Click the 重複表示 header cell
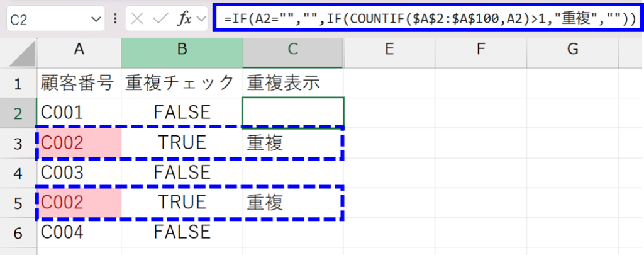 tap(293, 84)
